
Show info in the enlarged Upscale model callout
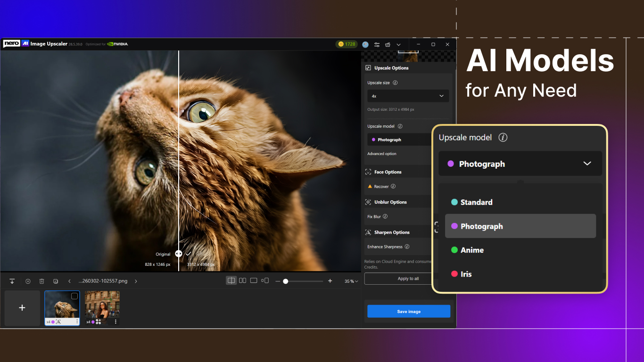[x=503, y=138]
